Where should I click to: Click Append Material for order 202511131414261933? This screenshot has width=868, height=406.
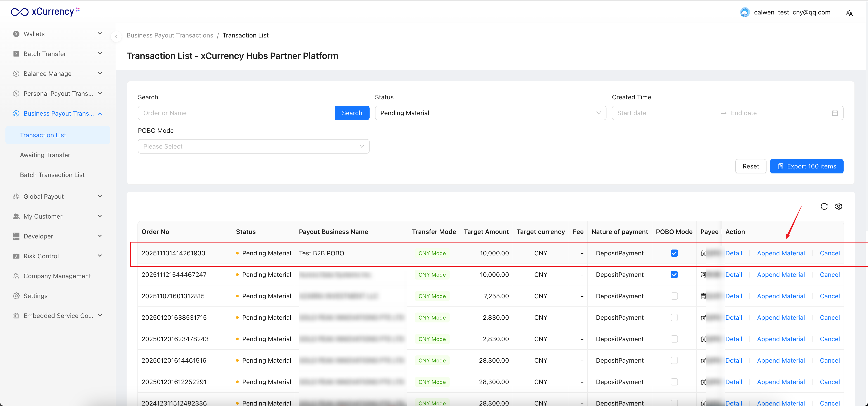tap(781, 253)
